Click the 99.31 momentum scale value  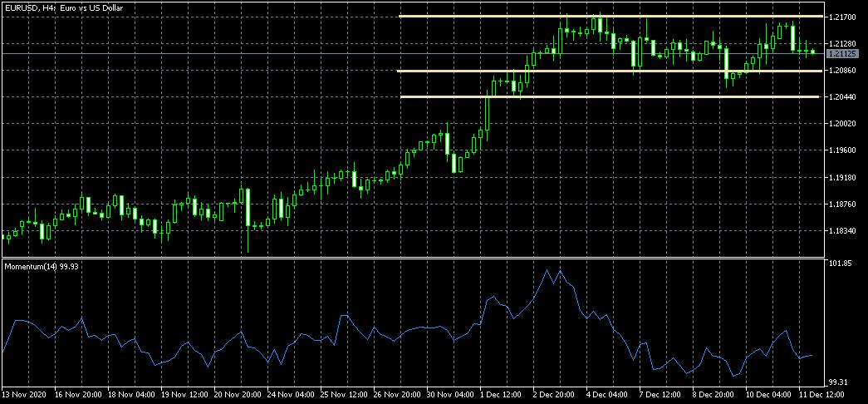837,383
